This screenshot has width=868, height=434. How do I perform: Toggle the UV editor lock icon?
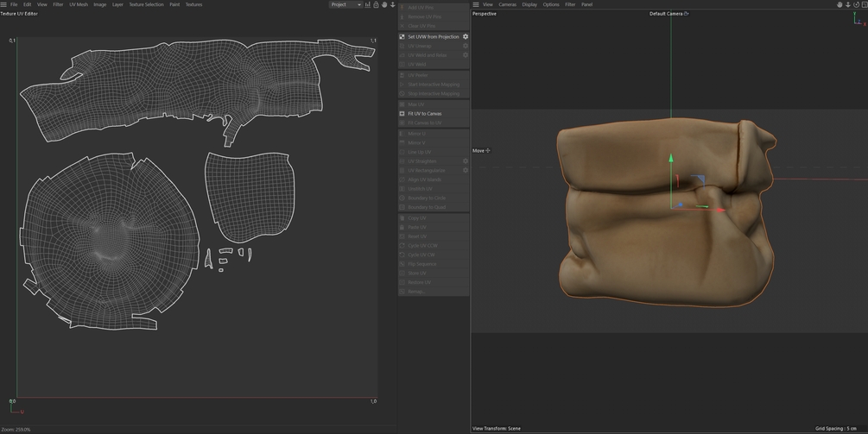point(376,4)
